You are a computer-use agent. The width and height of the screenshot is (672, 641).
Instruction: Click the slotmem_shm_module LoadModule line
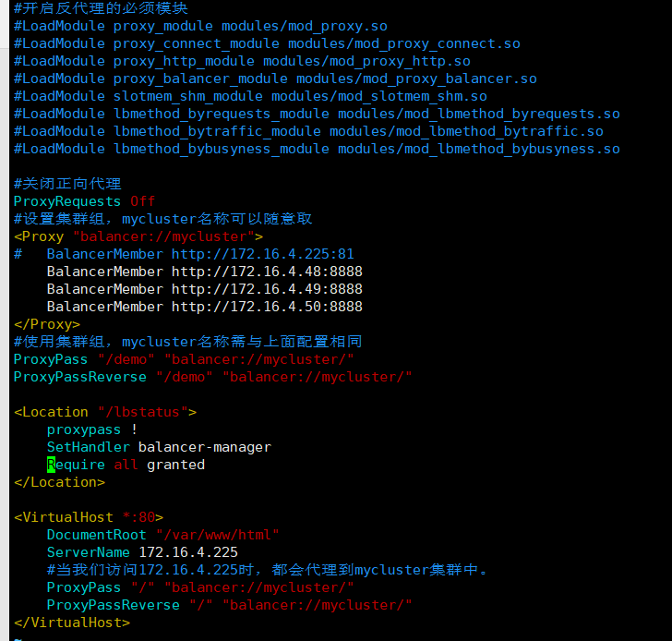coord(250,96)
